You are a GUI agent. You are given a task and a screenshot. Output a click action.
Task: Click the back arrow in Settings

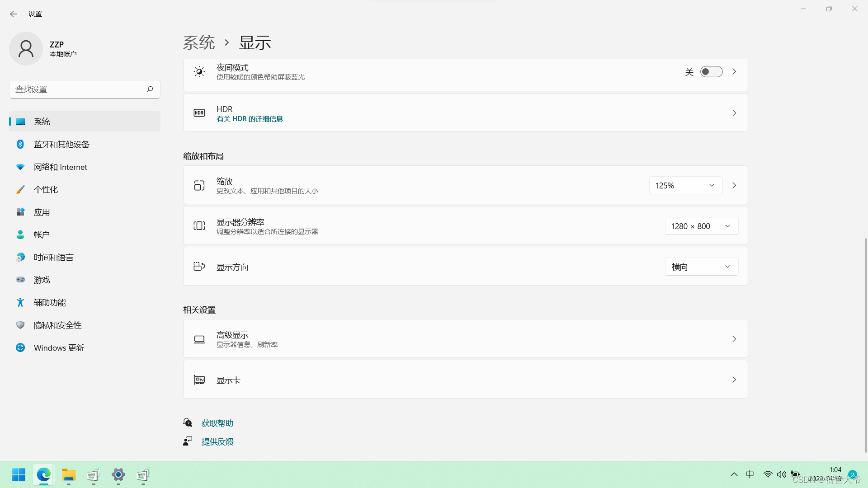coord(14,14)
